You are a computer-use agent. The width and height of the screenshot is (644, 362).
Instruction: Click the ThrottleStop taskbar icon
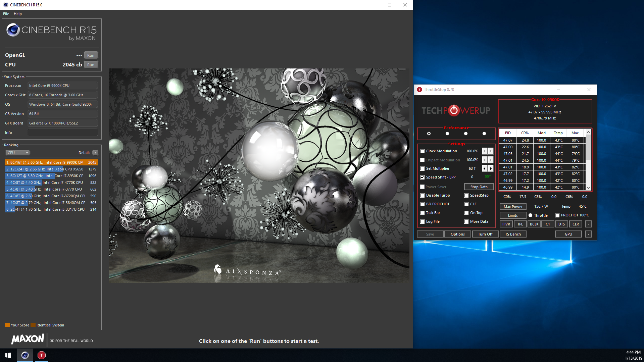(x=42, y=355)
